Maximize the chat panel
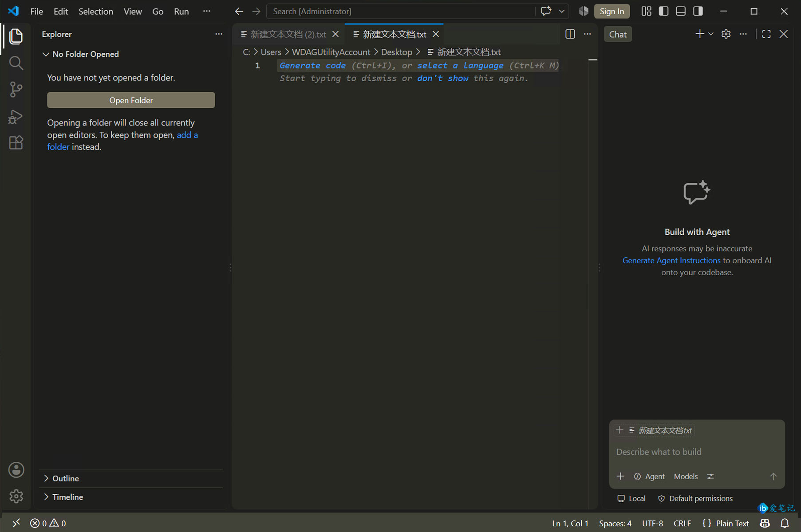Screen dimensions: 801x532 click(x=766, y=34)
